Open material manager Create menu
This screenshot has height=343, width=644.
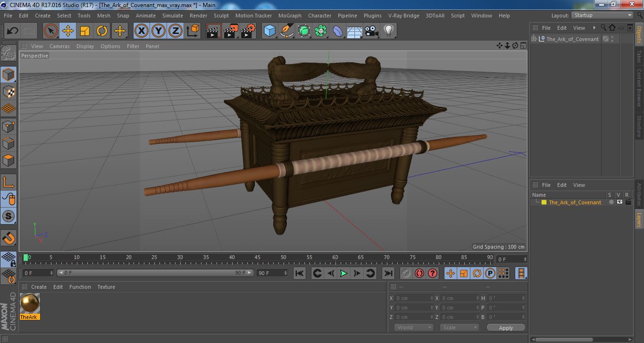point(39,287)
